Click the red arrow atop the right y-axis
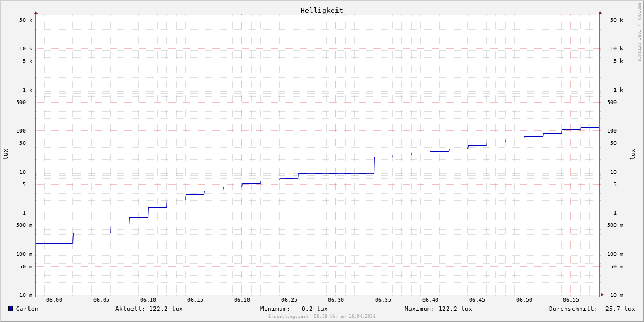644x322 pixels. click(600, 12)
